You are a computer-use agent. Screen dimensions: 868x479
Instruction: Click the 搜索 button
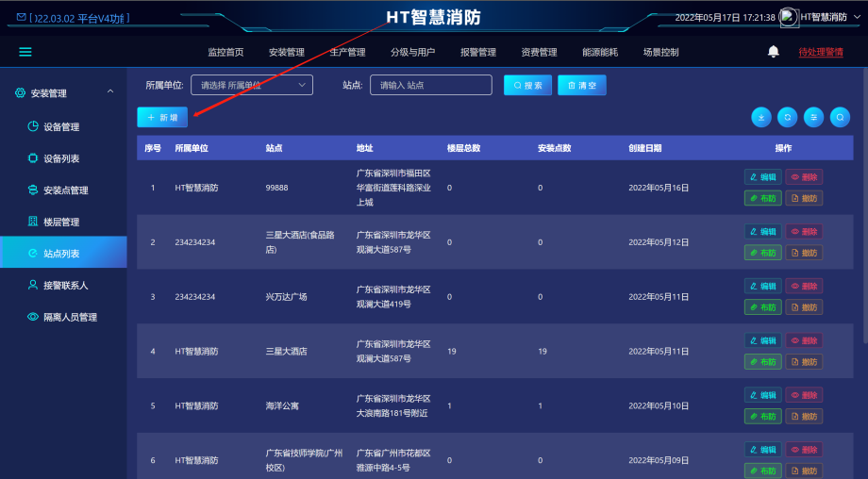pyautogui.click(x=527, y=85)
